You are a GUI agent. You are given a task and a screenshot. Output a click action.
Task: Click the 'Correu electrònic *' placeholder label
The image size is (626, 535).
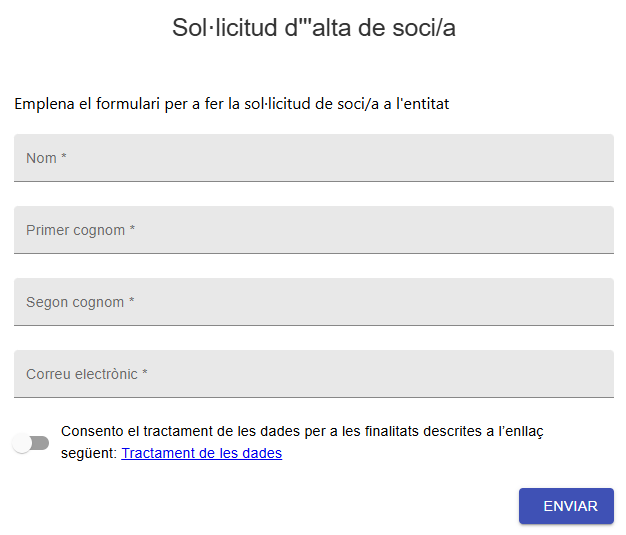pyautogui.click(x=87, y=374)
